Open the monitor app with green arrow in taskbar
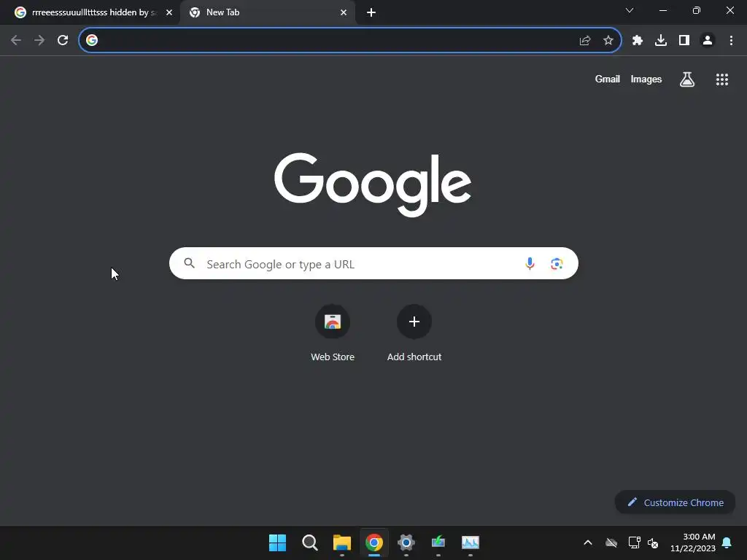This screenshot has width=747, height=560. coord(438,542)
